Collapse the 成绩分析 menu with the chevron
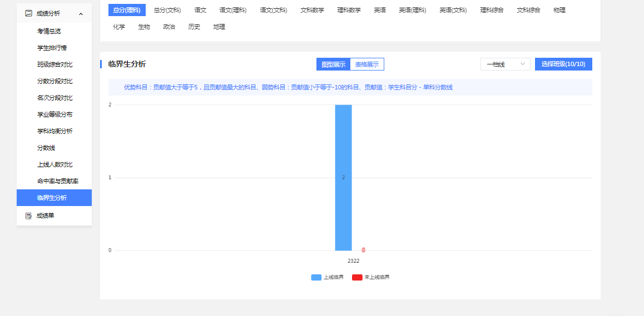 81,14
